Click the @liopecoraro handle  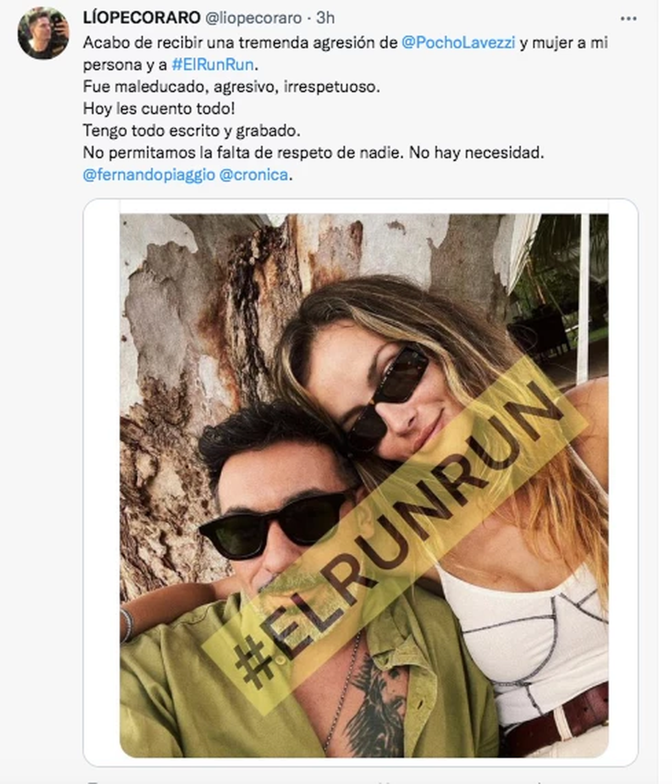[254, 18]
